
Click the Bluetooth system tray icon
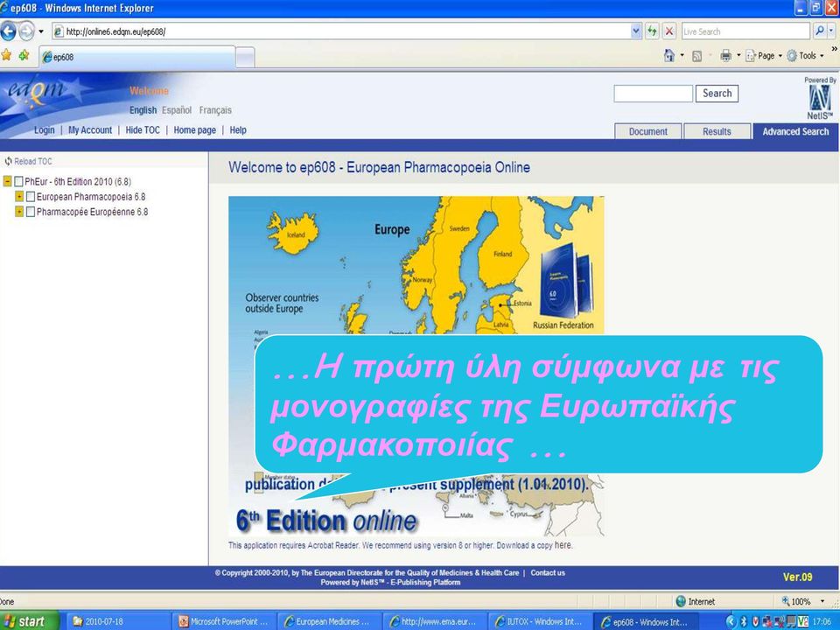point(744,621)
